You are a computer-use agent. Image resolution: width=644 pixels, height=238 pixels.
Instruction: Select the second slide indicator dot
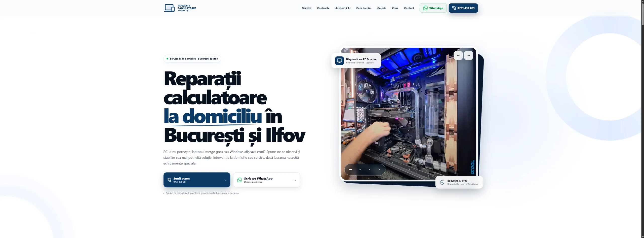click(x=360, y=169)
